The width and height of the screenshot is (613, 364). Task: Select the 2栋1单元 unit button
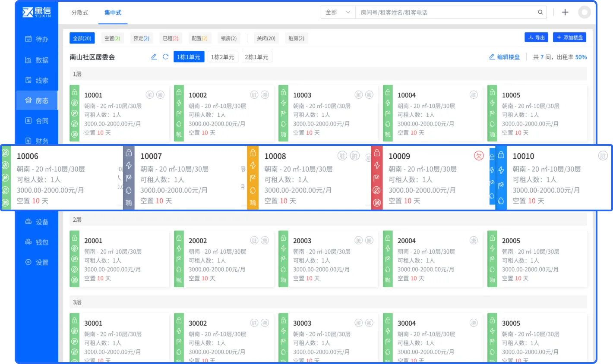tap(257, 57)
